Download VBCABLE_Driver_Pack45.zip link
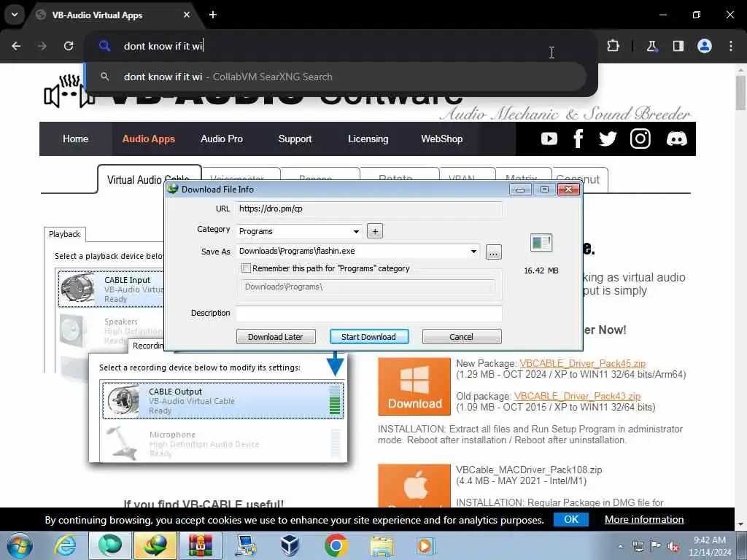Viewport: 747px width, 560px height. [582, 364]
